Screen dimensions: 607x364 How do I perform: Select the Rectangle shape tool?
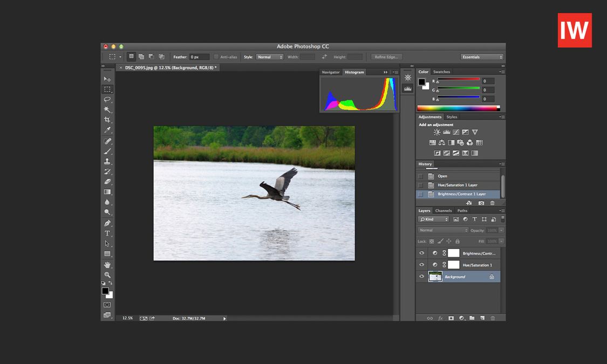(107, 254)
